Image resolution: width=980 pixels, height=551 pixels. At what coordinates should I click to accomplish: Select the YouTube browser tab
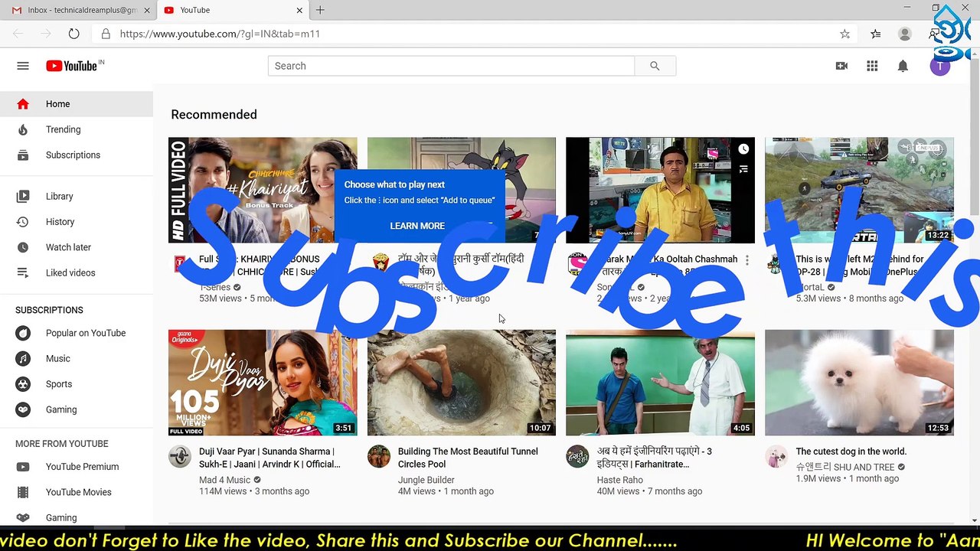click(233, 10)
